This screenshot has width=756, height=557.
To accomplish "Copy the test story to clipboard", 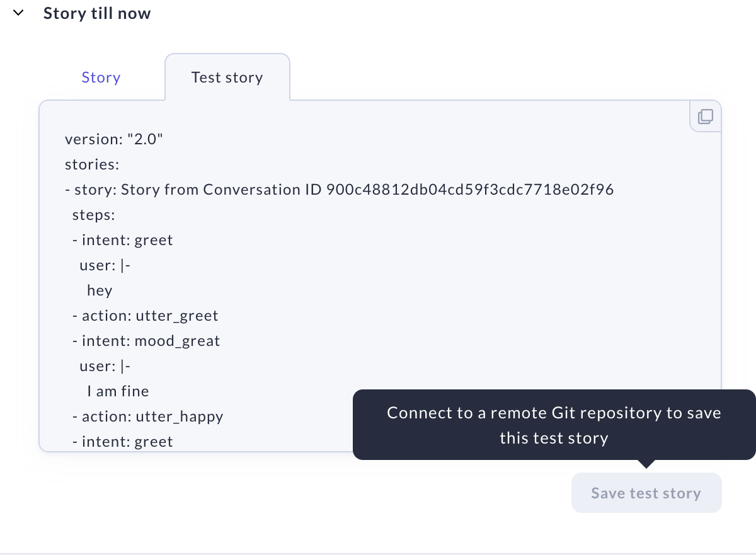I will click(x=706, y=117).
